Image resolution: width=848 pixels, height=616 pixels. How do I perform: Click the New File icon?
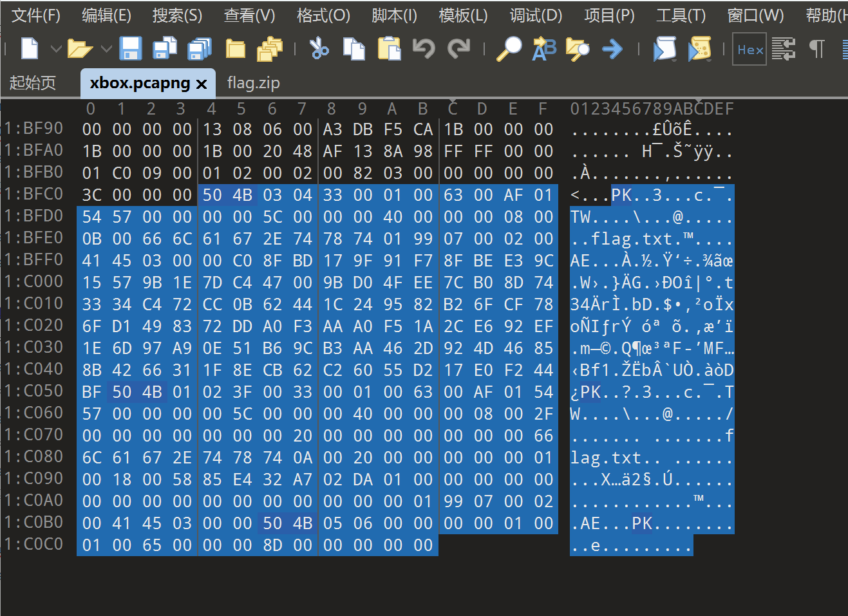click(x=30, y=49)
